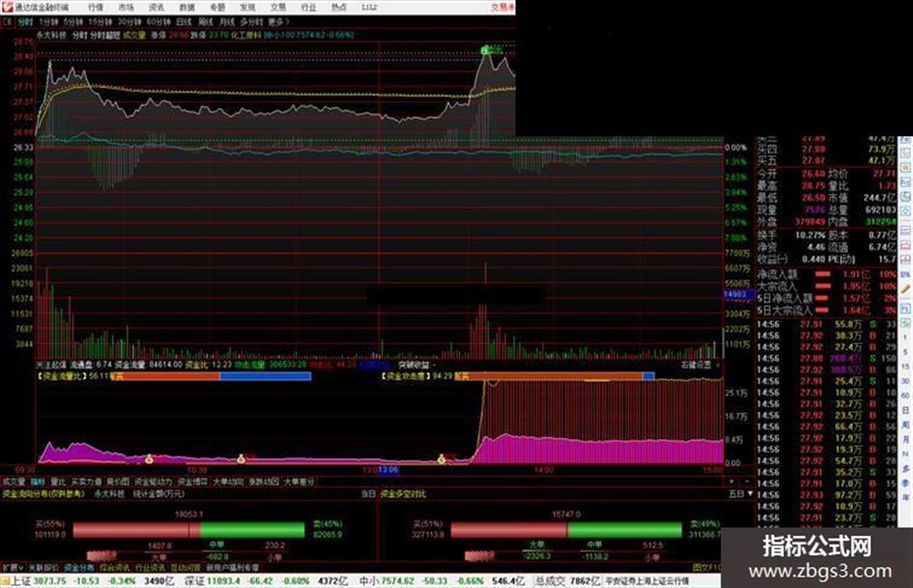The height and width of the screenshot is (588, 913).
Task: Switch to the 日线 tab
Action: (x=184, y=22)
